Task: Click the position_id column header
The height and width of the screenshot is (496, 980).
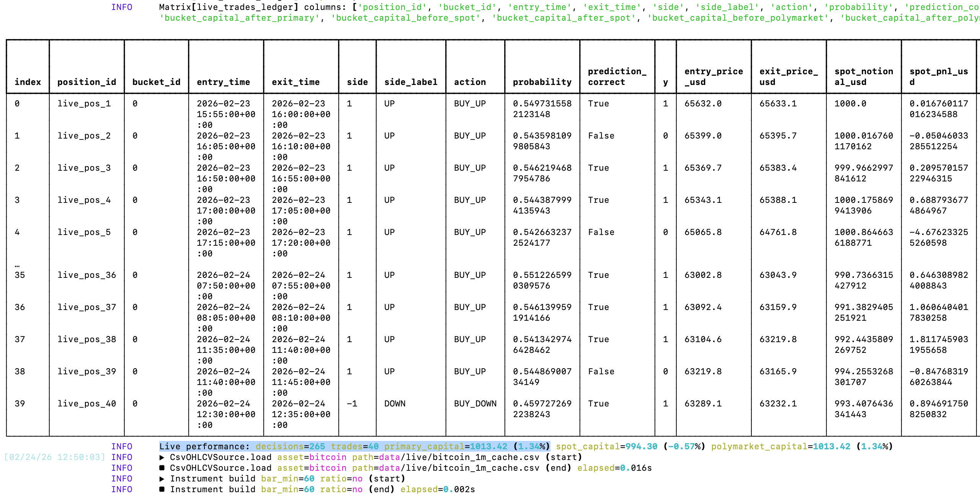Action: point(87,82)
